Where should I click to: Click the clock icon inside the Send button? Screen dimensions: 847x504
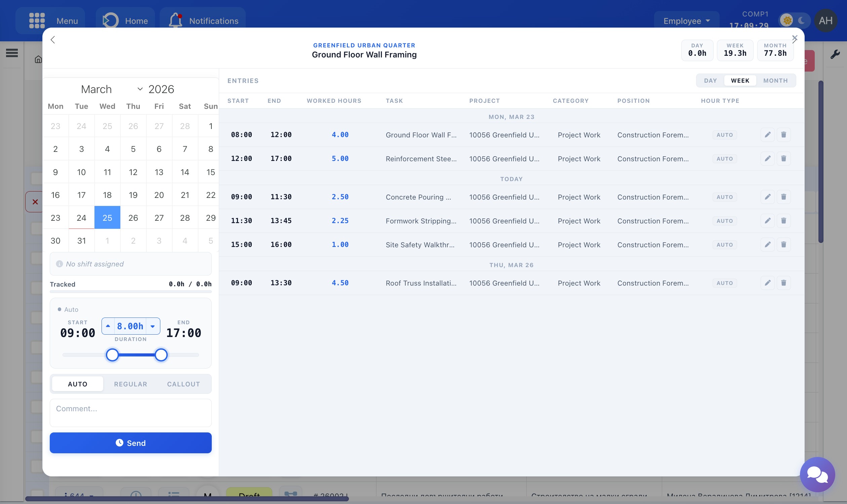point(120,443)
